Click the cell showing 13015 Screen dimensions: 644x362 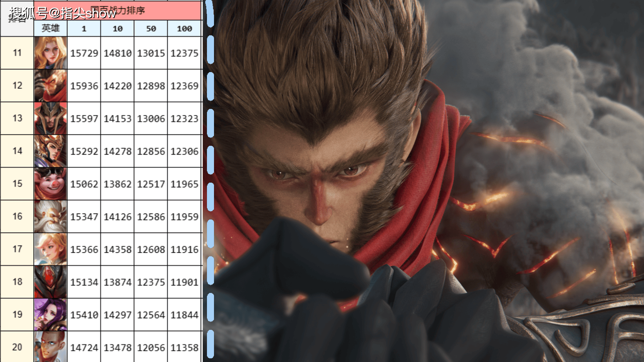151,53
